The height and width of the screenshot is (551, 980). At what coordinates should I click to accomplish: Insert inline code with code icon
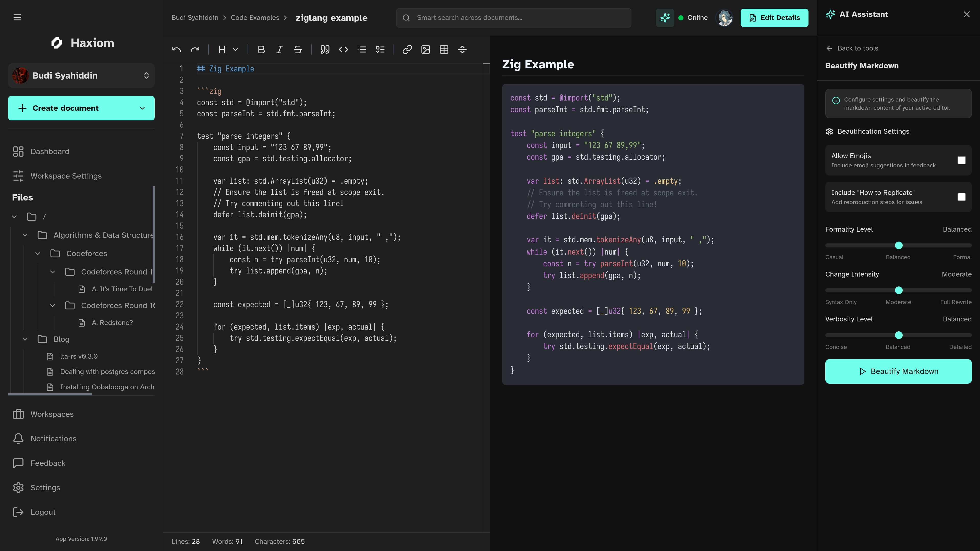(343, 49)
